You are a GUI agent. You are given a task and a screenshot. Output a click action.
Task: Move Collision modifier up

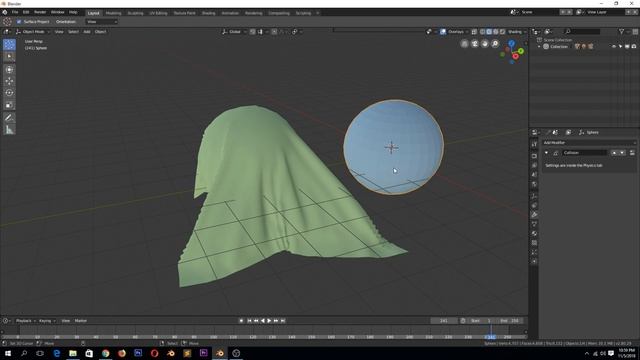click(614, 153)
